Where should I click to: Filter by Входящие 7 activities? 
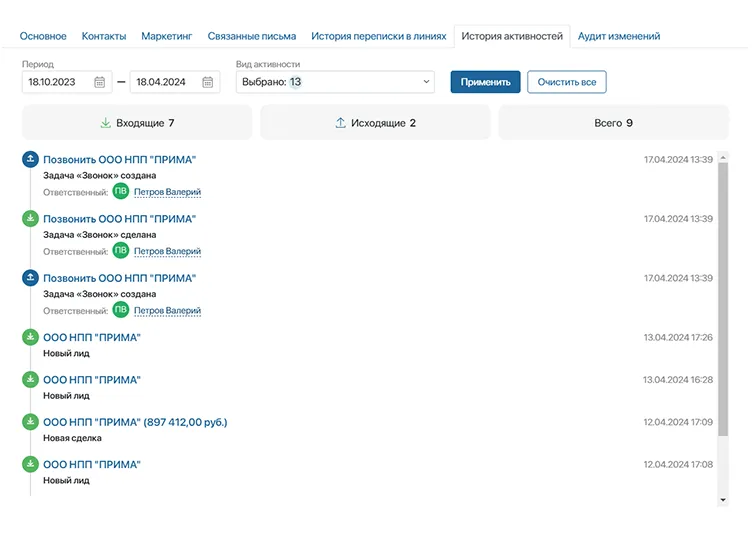137,123
